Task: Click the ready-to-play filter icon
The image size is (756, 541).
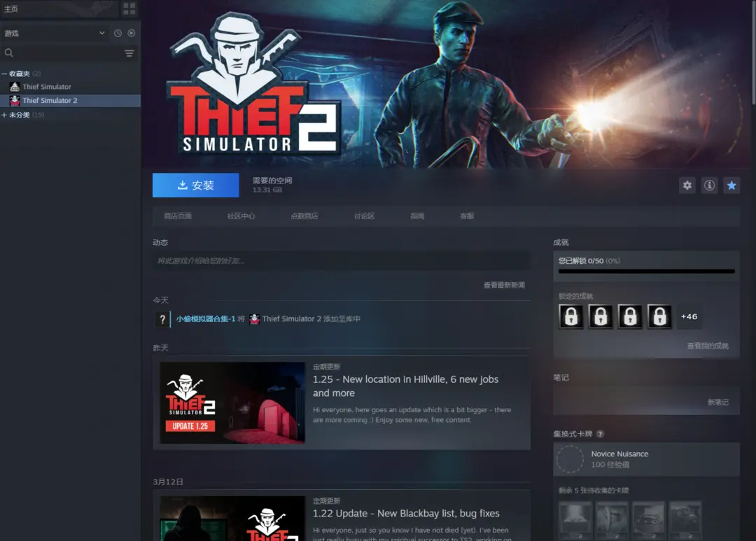Action: 131,34
